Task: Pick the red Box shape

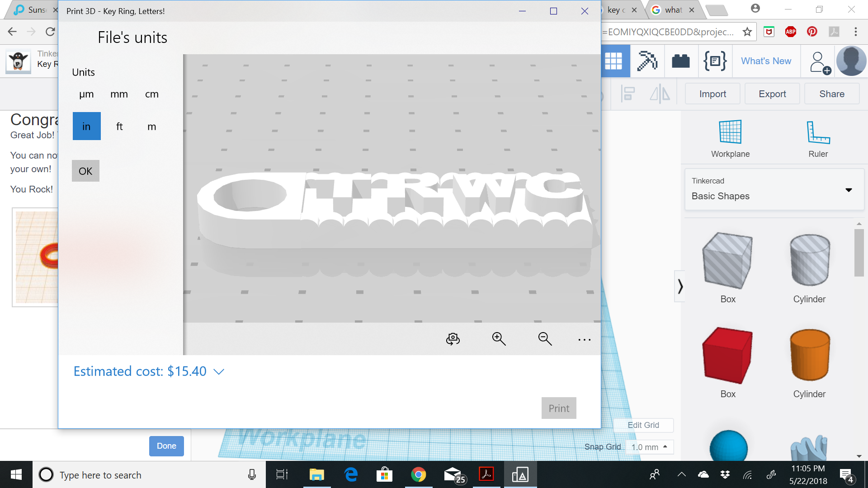Action: 727,355
